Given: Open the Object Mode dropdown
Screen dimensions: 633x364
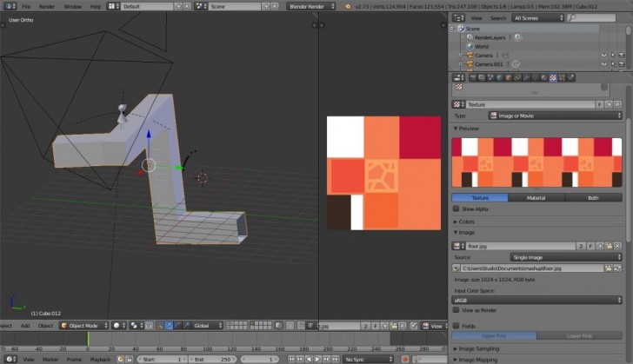Looking at the screenshot, I should click(x=84, y=325).
